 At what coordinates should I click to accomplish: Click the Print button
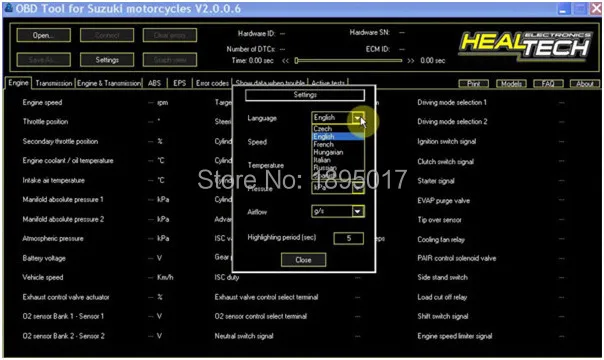click(473, 84)
